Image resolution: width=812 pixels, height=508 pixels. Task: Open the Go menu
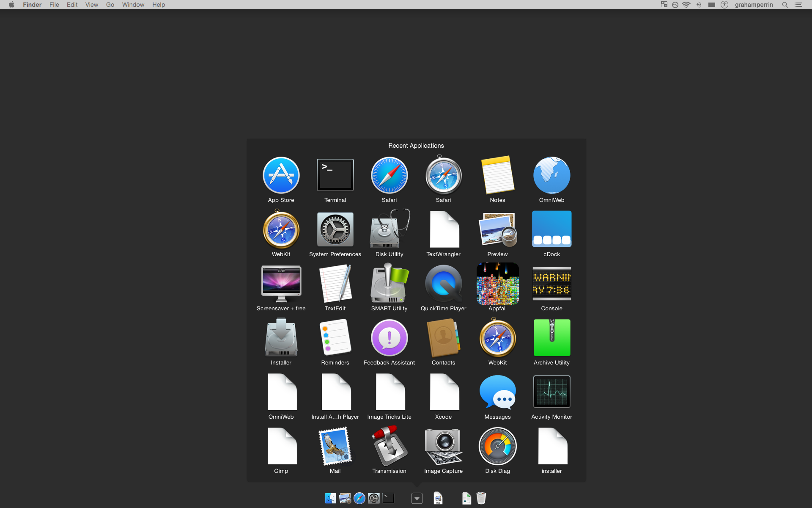point(110,5)
